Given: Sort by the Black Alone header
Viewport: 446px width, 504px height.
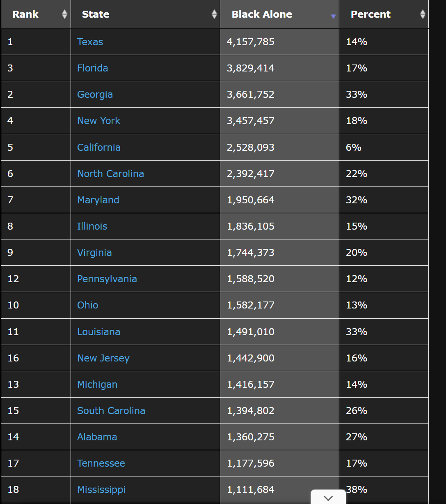Looking at the screenshot, I should point(262,14).
